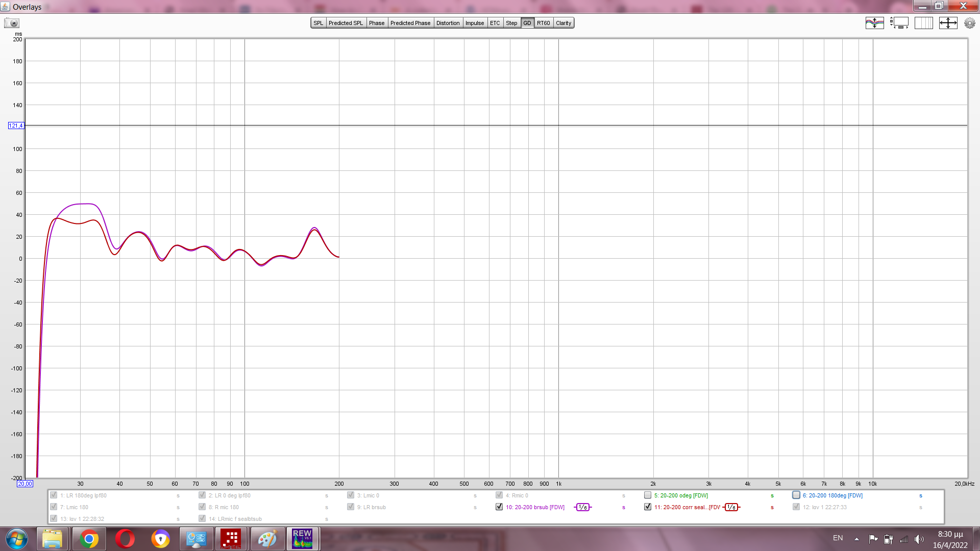Uncheck trace 10: 20-200 brsub [FDW]

click(x=499, y=507)
